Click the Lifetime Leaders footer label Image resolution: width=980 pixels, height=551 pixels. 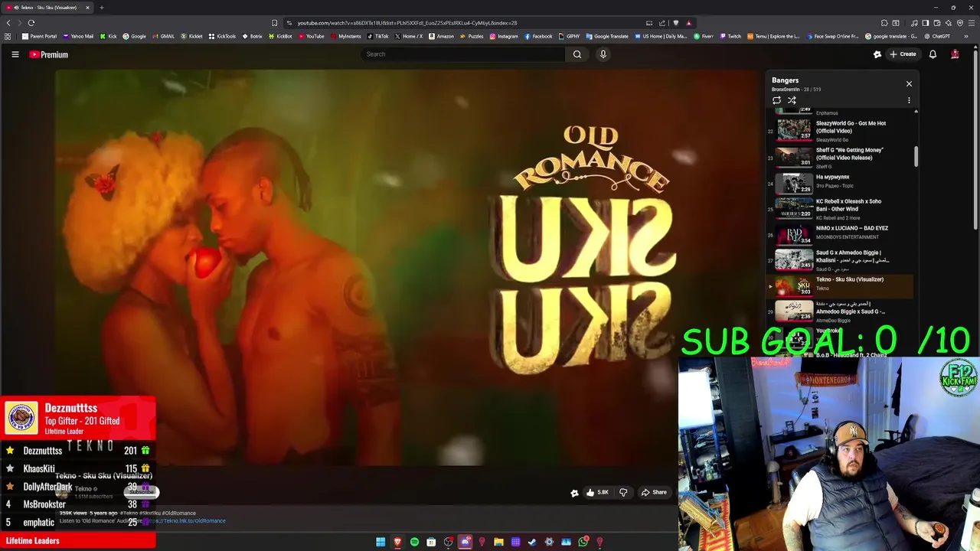click(33, 540)
